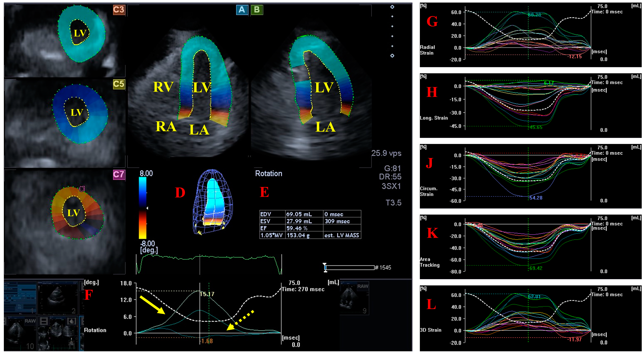Image resolution: width=644 pixels, height=355 pixels.
Task: Click the Radial Strain graph label
Action: click(427, 50)
